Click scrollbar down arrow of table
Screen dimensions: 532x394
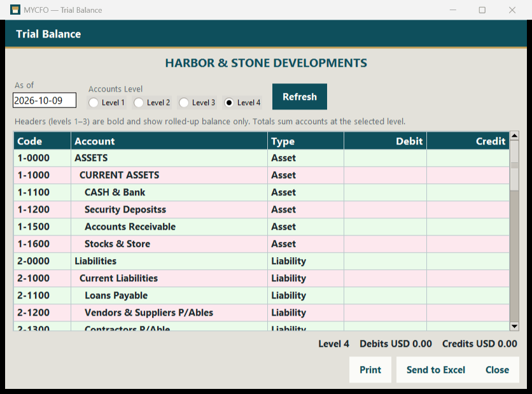tap(514, 326)
